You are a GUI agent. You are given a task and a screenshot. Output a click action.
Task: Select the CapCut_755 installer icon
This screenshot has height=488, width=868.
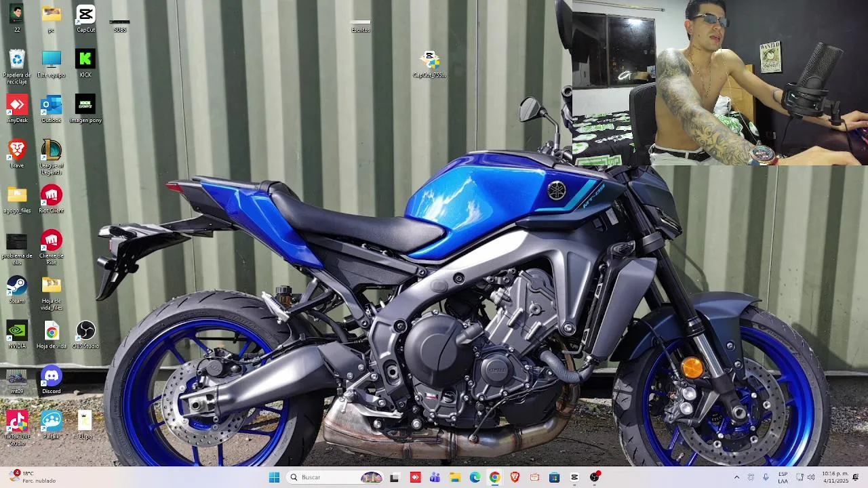[429, 64]
